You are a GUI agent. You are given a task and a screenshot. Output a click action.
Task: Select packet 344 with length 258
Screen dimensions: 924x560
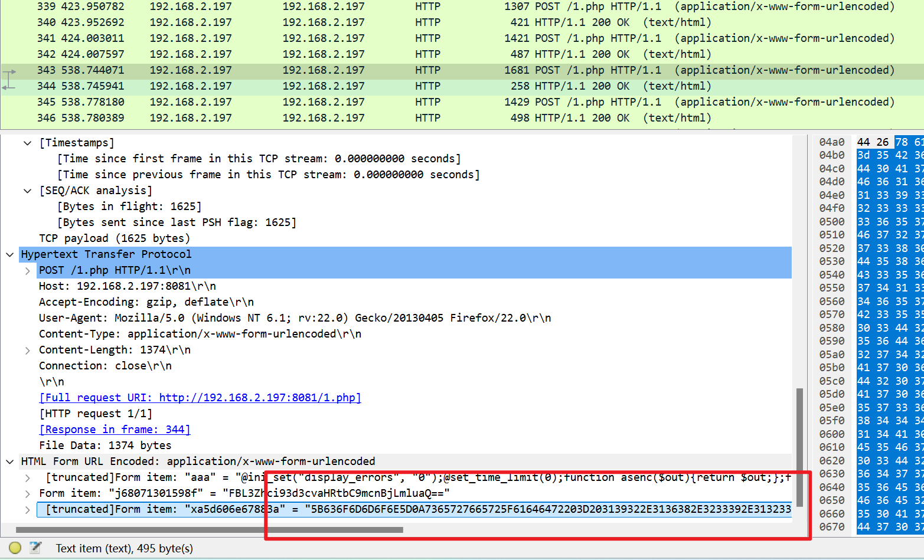click(462, 86)
